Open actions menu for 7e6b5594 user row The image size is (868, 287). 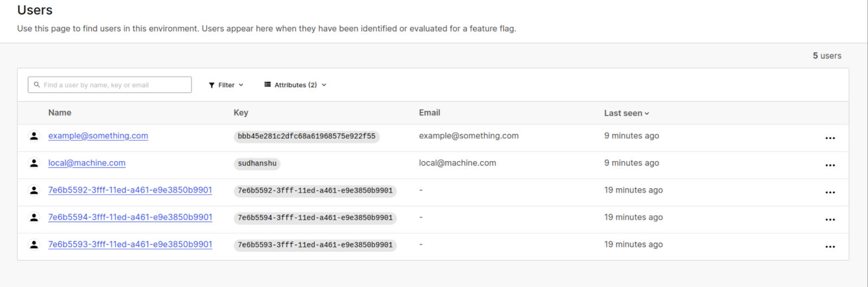click(x=829, y=220)
